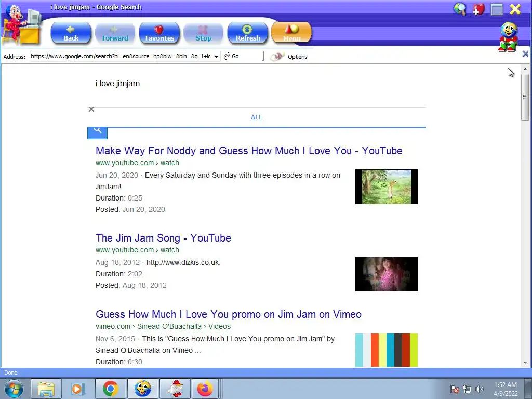Click 'Posted: Jun 20, 2020' text
Viewport: 532px width, 399px height.
[130, 210]
